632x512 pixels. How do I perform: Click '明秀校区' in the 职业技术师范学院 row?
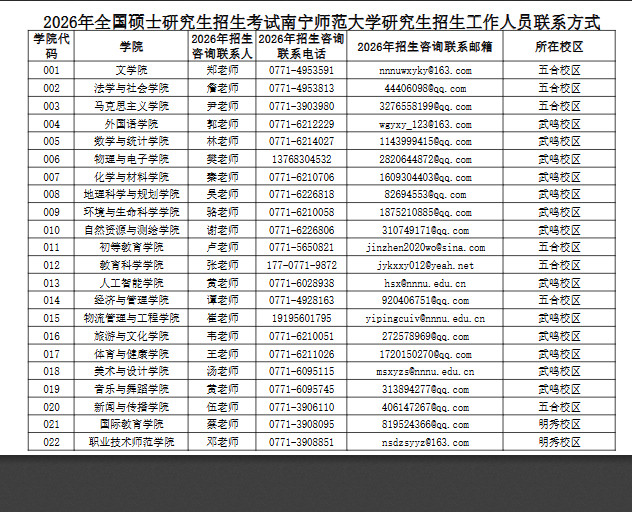[559, 442]
